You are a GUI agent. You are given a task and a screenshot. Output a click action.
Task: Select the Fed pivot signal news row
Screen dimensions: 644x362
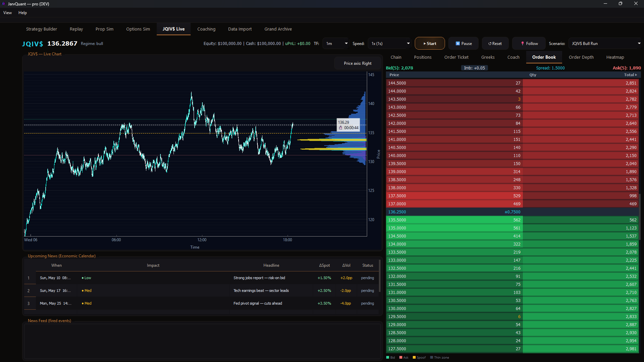201,304
